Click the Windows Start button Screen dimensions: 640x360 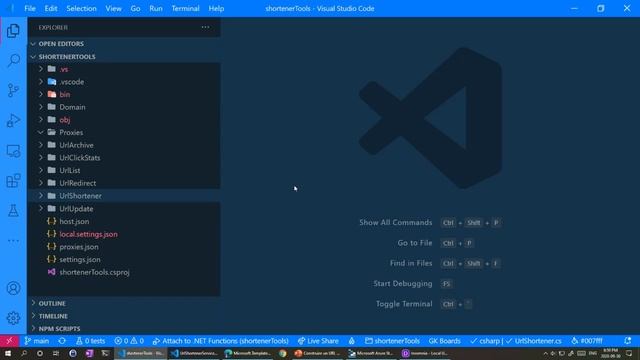click(x=8, y=353)
